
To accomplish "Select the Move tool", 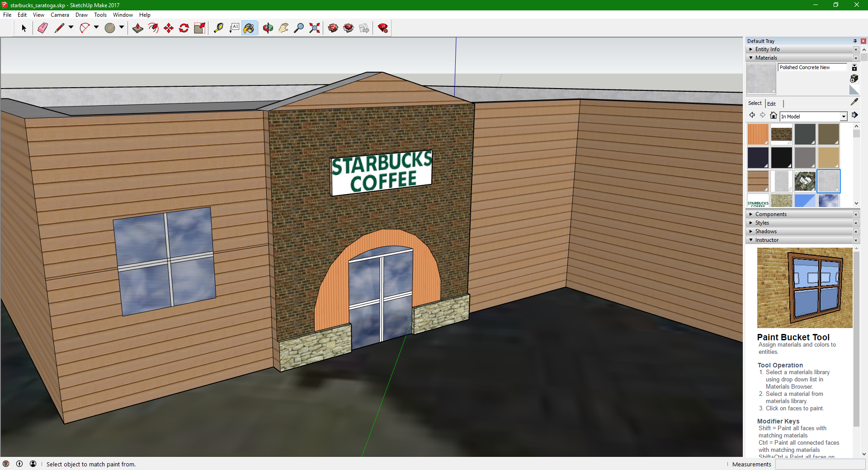I will [x=169, y=28].
